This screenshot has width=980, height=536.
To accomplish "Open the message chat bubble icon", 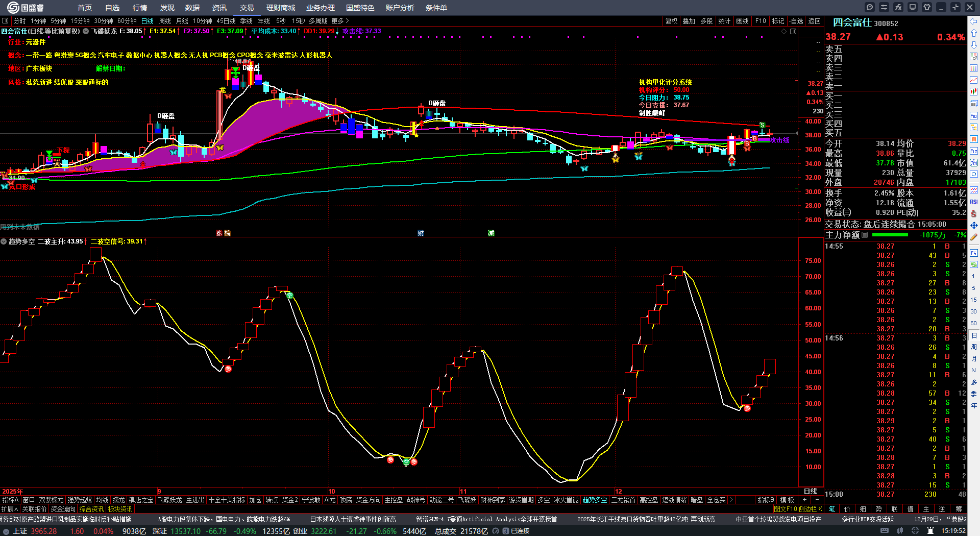I will pos(870,7).
